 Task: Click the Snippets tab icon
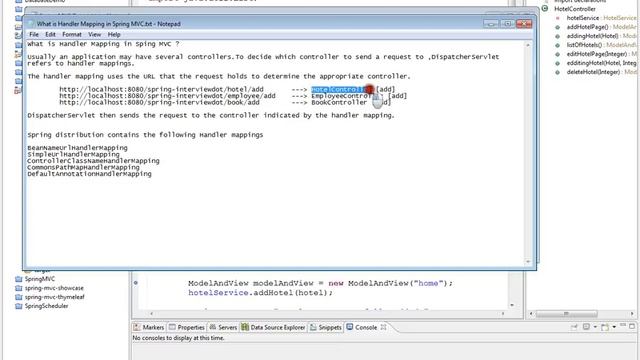(313, 327)
